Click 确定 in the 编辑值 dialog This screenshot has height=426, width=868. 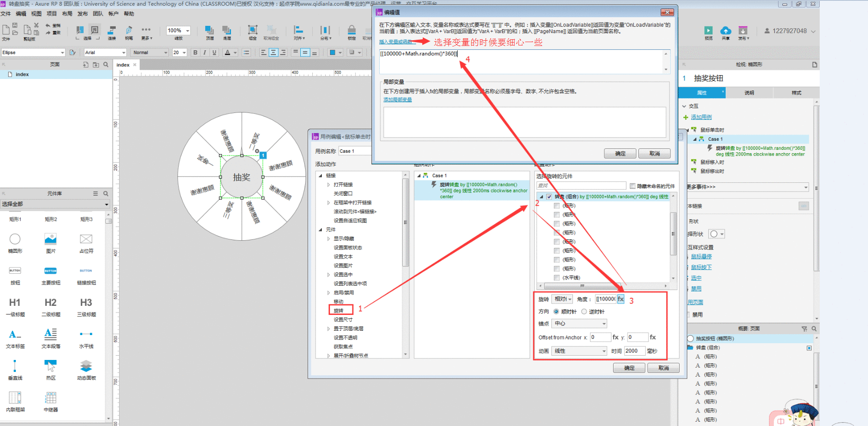pyautogui.click(x=620, y=154)
